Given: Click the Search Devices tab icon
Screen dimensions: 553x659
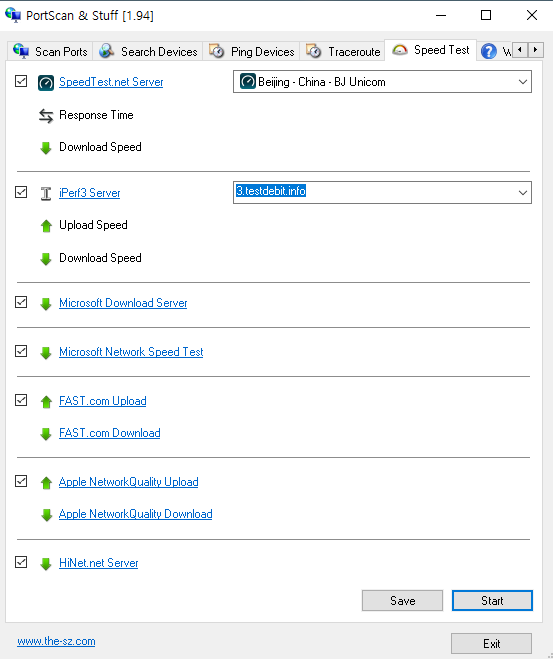Looking at the screenshot, I should (x=106, y=51).
